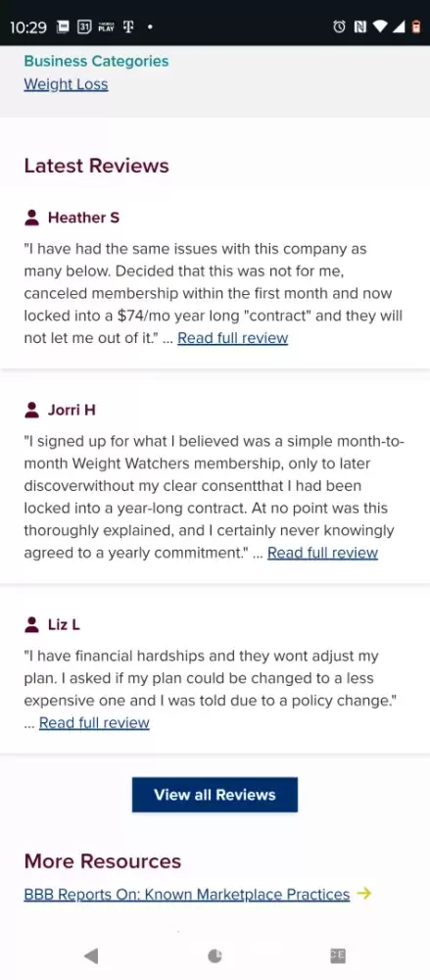Image resolution: width=430 pixels, height=980 pixels.
Task: Tap the home navigation icon
Action: [215, 955]
